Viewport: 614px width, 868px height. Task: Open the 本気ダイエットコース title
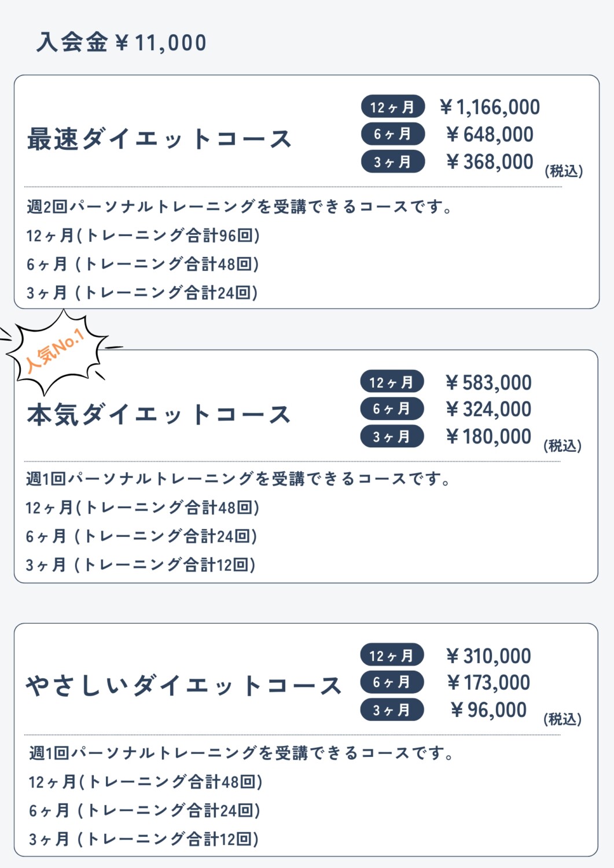159,415
